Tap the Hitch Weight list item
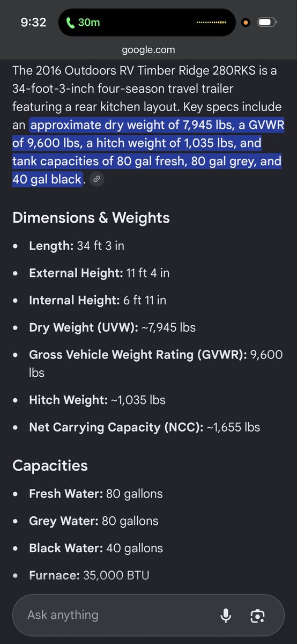The height and width of the screenshot is (644, 297). point(97,400)
